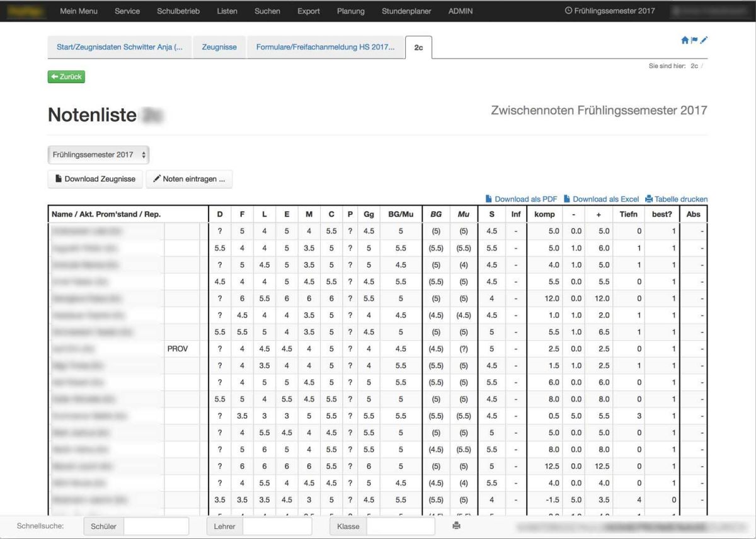This screenshot has height=539, width=756.
Task: Click the Noten eintragen button
Action: 189,179
